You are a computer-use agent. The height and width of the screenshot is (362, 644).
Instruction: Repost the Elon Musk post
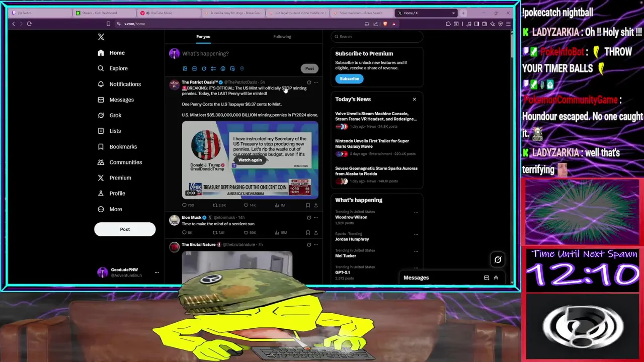[219, 232]
